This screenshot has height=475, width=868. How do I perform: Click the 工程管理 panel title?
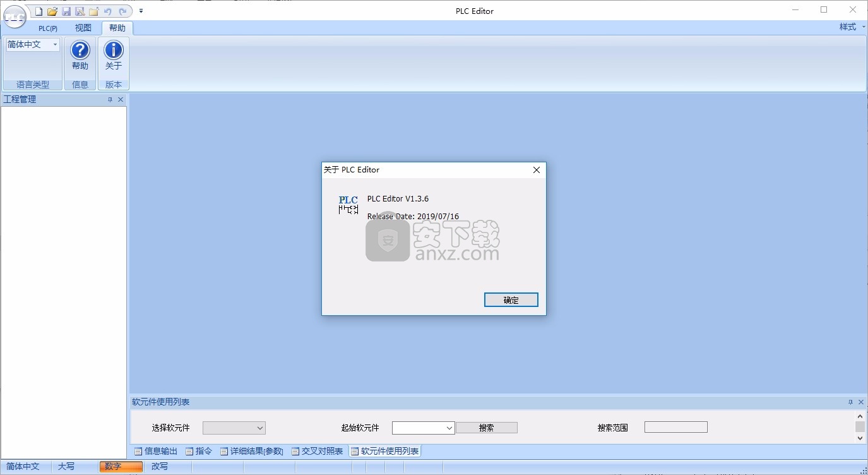point(20,100)
